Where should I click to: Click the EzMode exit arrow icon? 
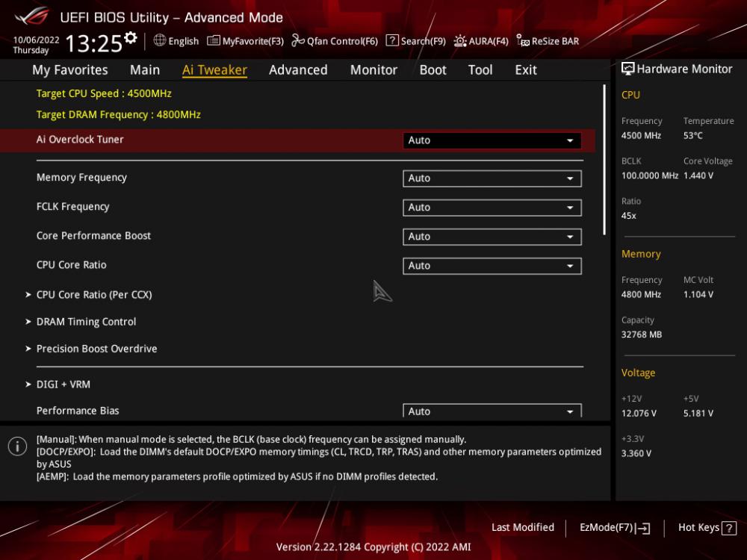643,528
